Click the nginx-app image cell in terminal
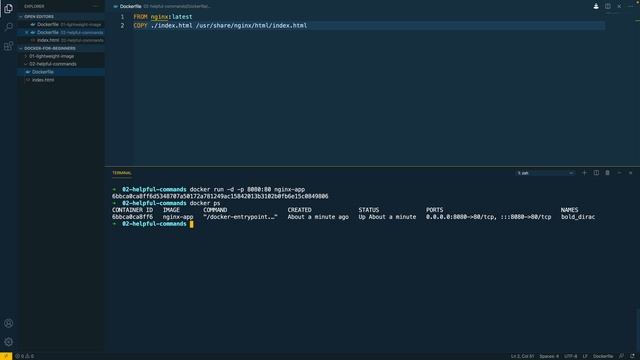640x360 pixels. coord(178,217)
